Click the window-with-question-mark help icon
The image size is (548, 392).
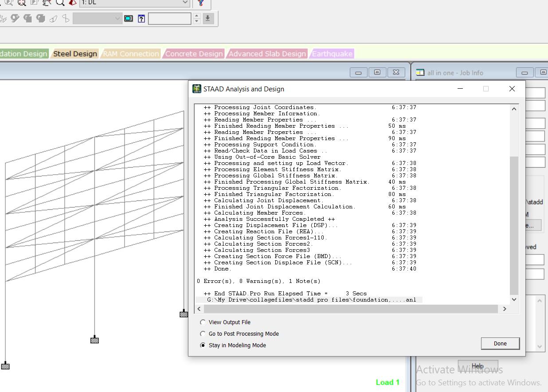141,19
